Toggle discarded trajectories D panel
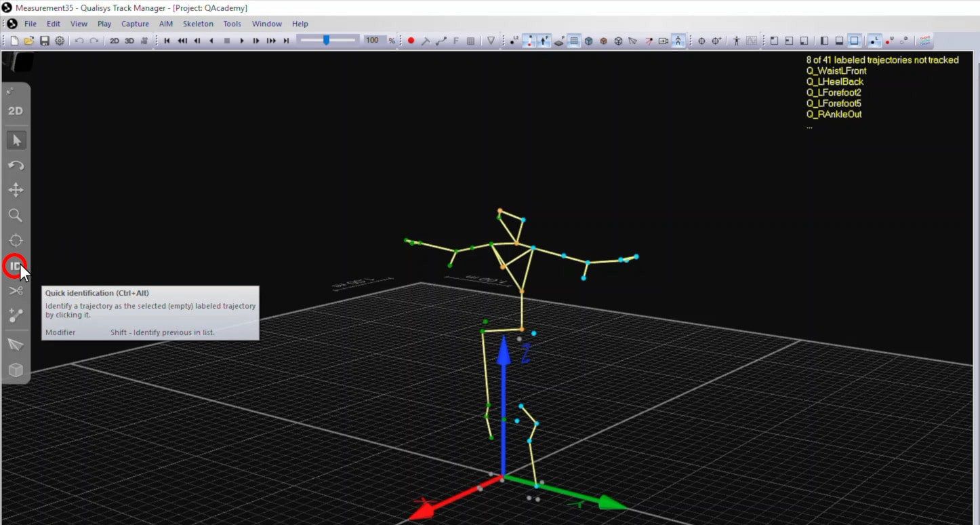Screen dimensions: 980x525 pyautogui.click(x=904, y=41)
